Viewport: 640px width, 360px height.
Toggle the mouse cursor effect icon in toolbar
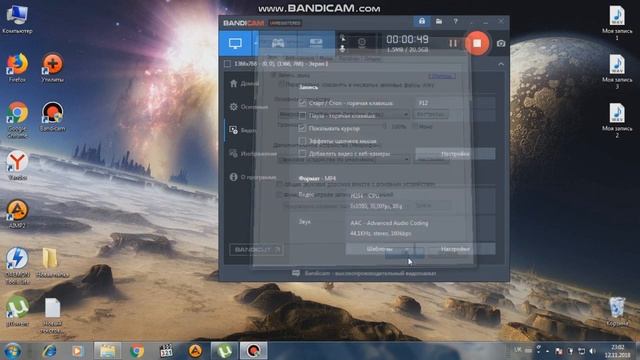[342, 39]
